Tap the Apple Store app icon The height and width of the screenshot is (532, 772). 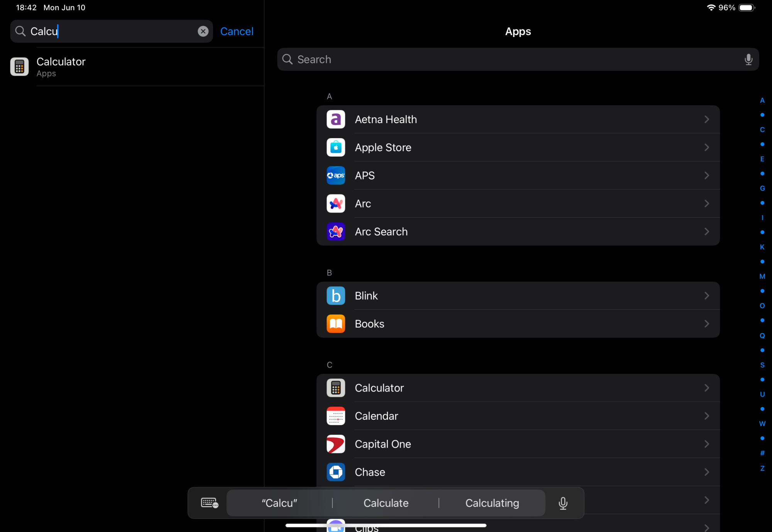(x=335, y=147)
